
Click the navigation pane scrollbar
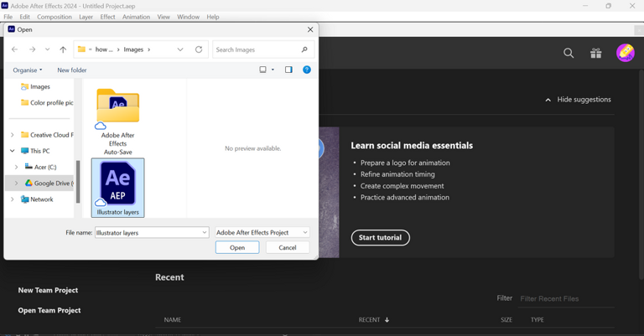click(x=78, y=181)
